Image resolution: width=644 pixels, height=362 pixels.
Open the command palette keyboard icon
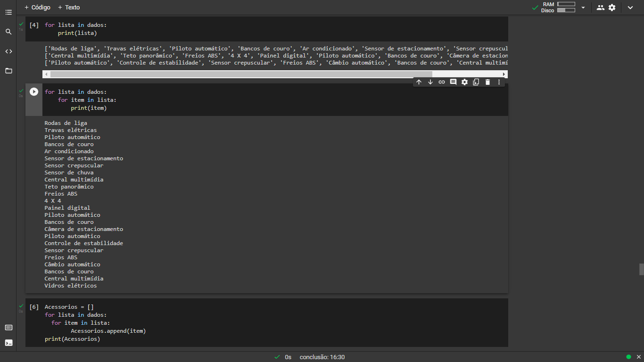click(8, 328)
